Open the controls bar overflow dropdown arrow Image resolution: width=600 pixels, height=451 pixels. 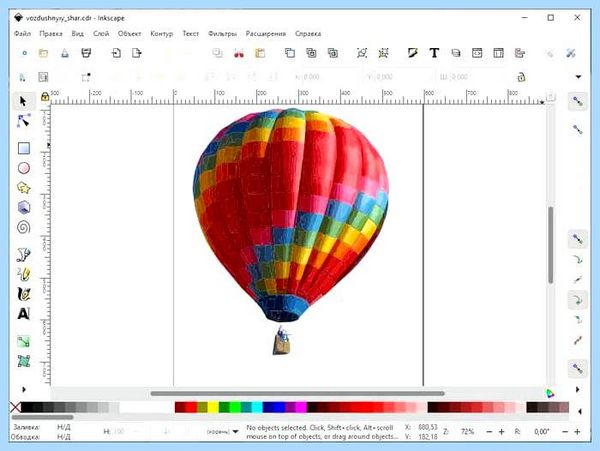coord(579,77)
